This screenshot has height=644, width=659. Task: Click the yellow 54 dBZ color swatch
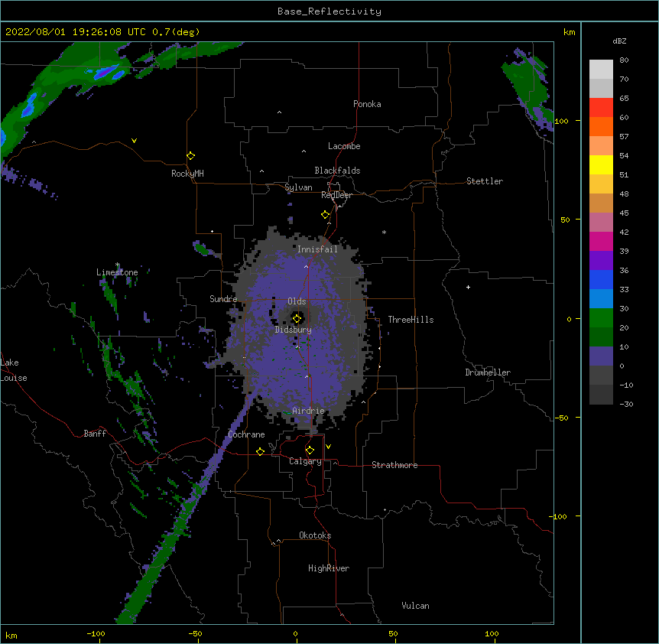click(x=601, y=164)
